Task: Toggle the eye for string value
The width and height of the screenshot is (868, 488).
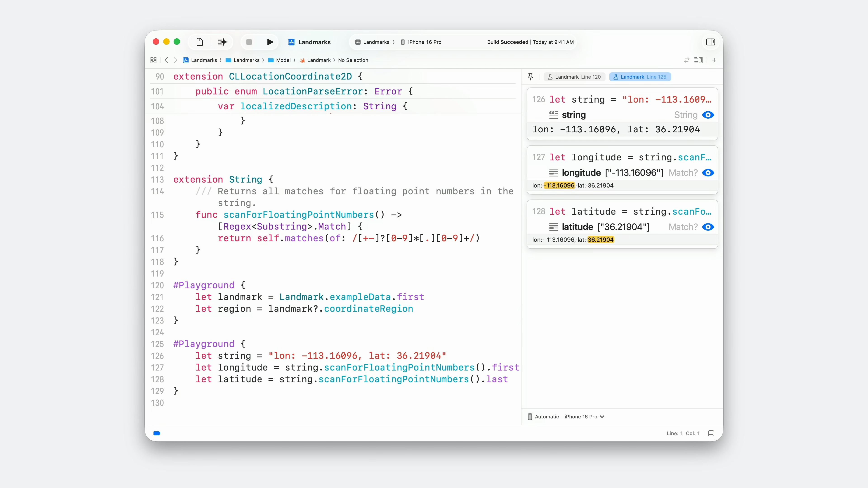Action: tap(708, 115)
